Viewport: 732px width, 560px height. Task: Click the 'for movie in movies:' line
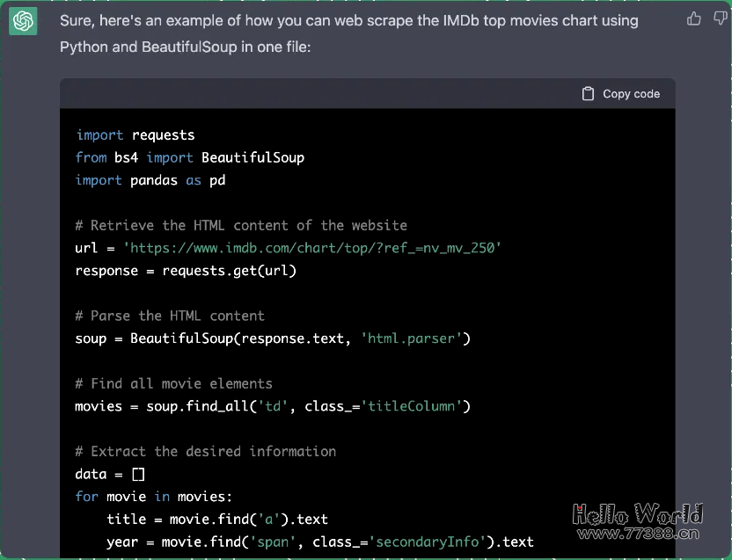(154, 496)
